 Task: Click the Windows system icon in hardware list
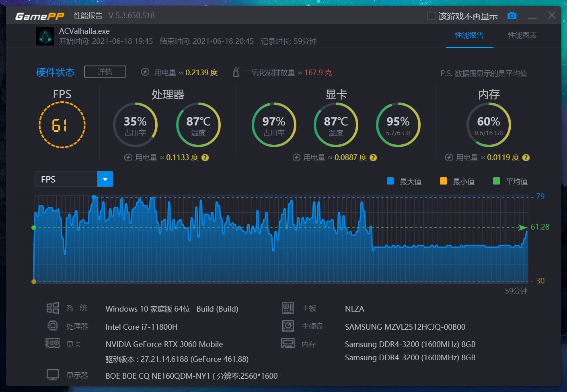click(53, 308)
